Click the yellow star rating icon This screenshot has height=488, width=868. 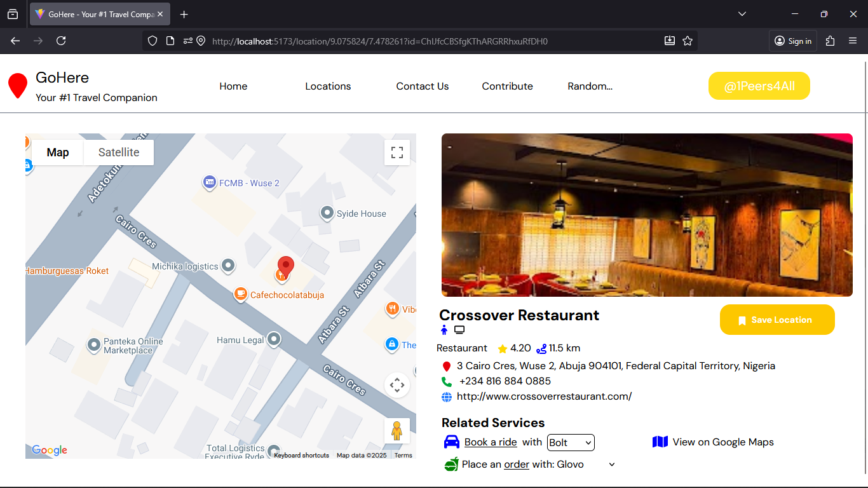pos(503,349)
